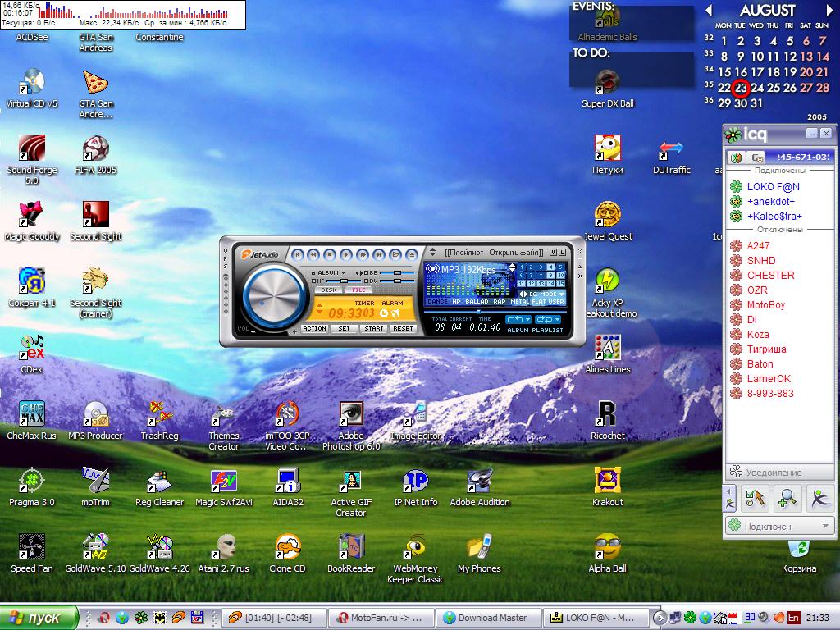Click the ICQ find/add users magnifier icon
Viewport: 840px width, 630px height.
point(787,498)
